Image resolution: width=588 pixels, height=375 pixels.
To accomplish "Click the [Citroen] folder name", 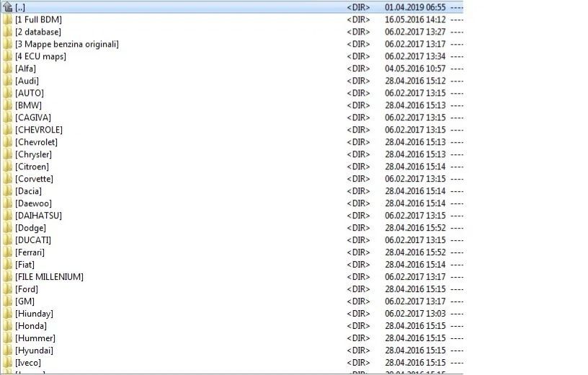I will coord(32,167).
